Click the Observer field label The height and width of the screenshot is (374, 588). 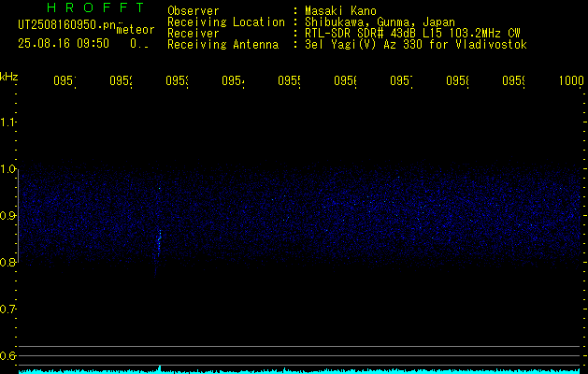click(194, 11)
